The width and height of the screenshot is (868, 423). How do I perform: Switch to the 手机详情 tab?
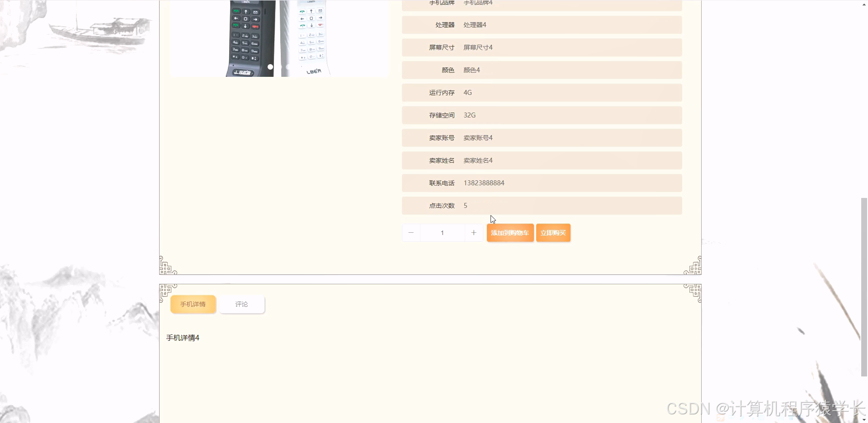pos(193,304)
